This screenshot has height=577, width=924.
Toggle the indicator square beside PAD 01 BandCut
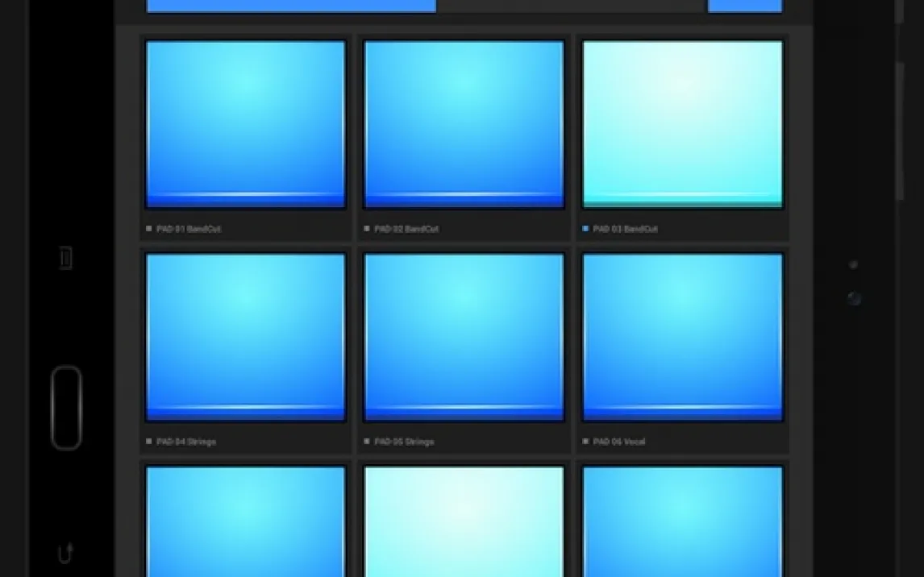click(148, 229)
